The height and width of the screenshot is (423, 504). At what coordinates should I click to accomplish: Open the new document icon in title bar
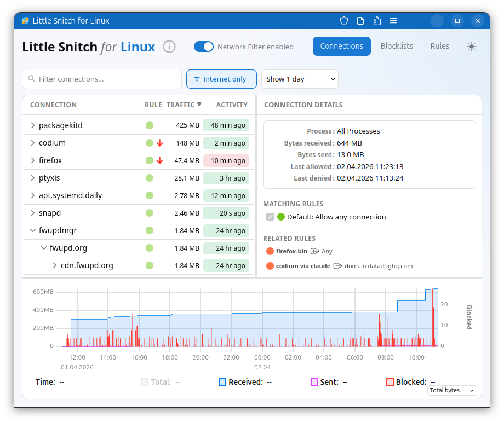click(360, 20)
